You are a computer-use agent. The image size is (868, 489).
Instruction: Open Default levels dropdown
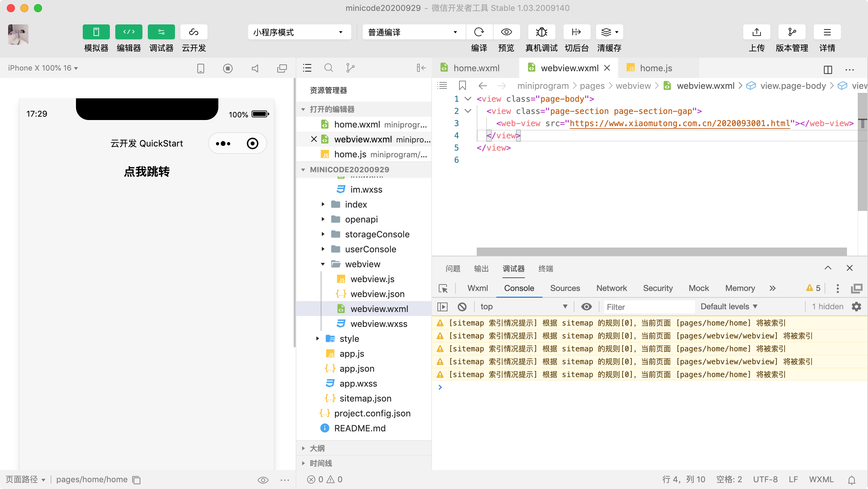(729, 307)
